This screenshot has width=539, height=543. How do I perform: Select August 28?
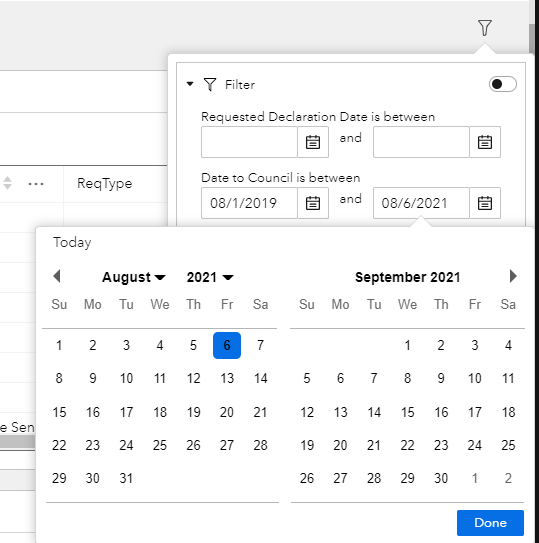(x=260, y=445)
